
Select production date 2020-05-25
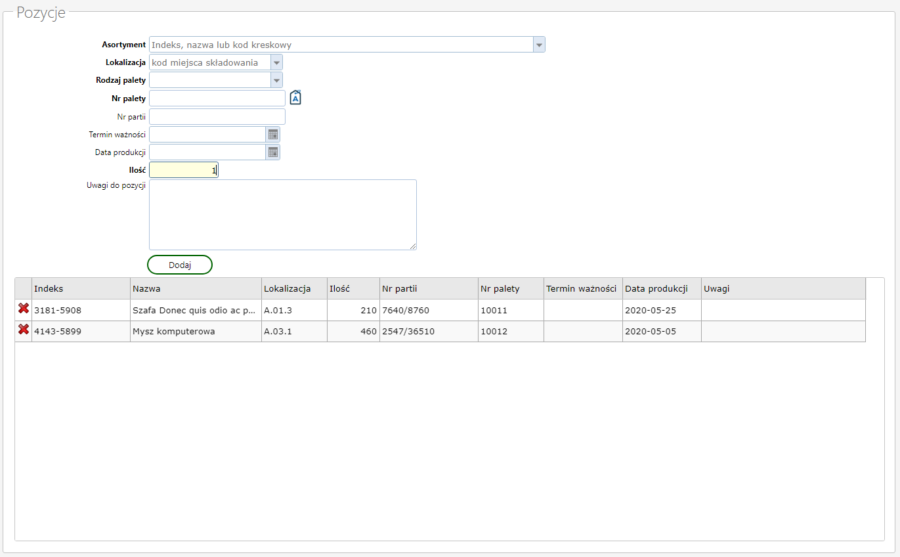coord(662,310)
